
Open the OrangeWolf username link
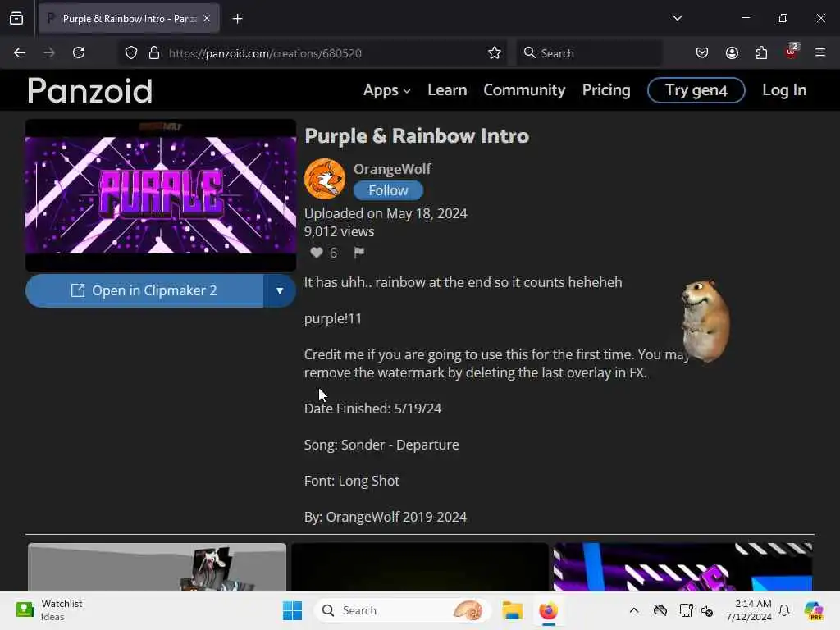pos(392,169)
